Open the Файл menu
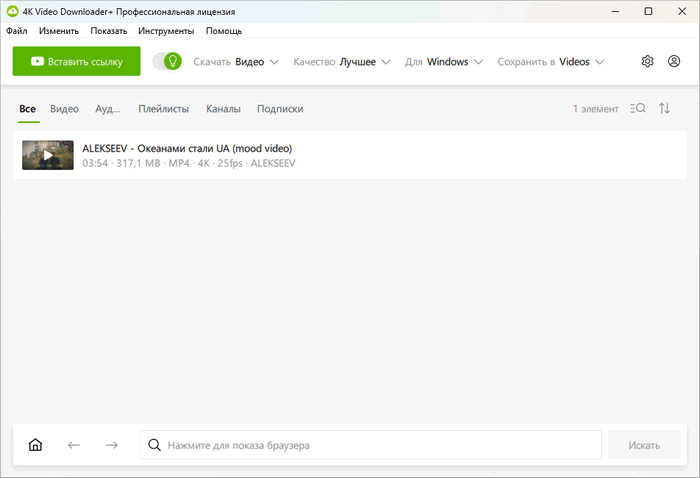The height and width of the screenshot is (478, 700). pyautogui.click(x=17, y=31)
